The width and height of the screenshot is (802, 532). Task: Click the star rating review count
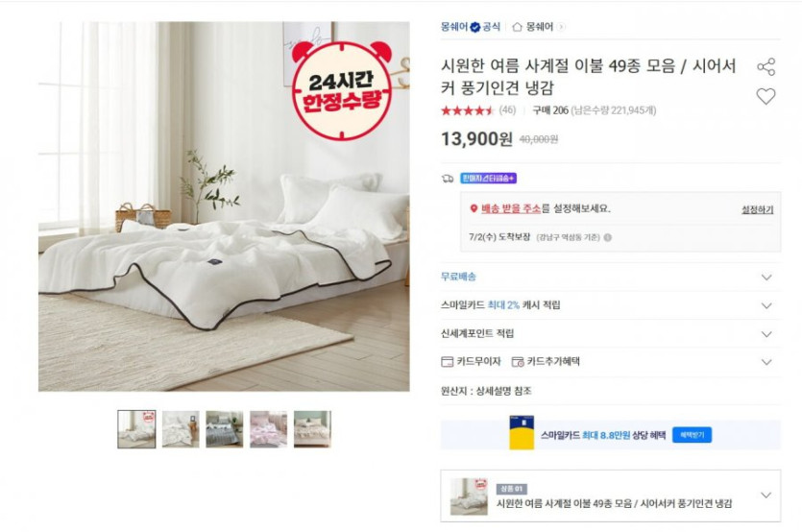click(x=507, y=110)
